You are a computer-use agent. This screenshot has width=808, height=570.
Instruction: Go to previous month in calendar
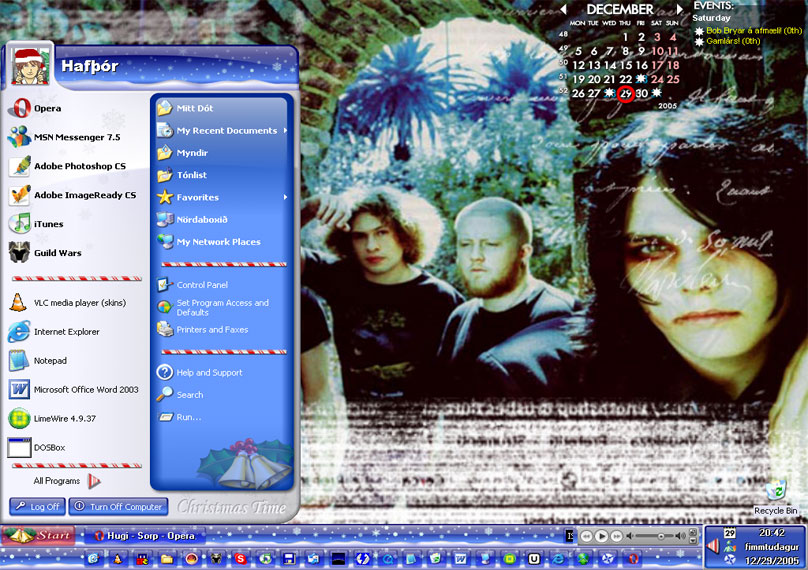pos(563,9)
